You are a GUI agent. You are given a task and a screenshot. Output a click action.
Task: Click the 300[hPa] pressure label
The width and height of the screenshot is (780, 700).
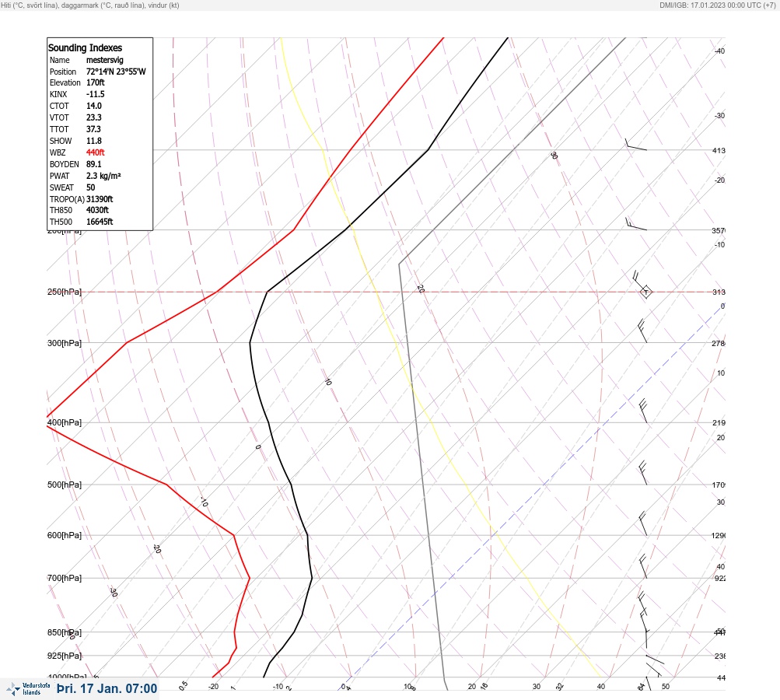(x=65, y=343)
